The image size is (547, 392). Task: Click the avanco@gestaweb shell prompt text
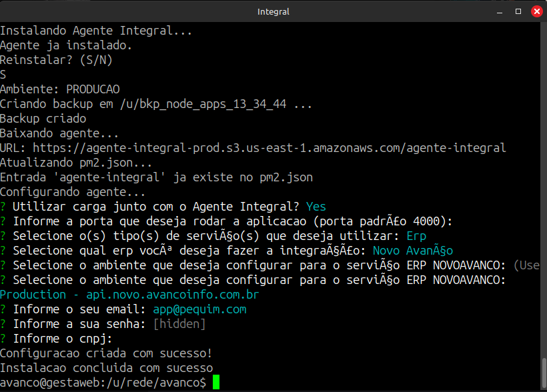click(x=103, y=382)
